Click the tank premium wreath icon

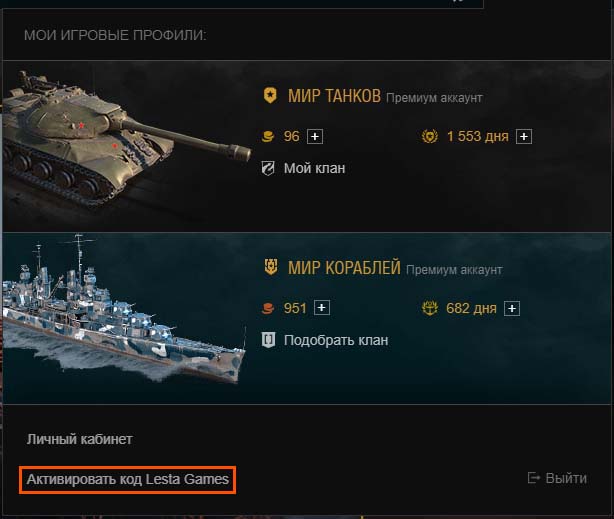click(430, 137)
